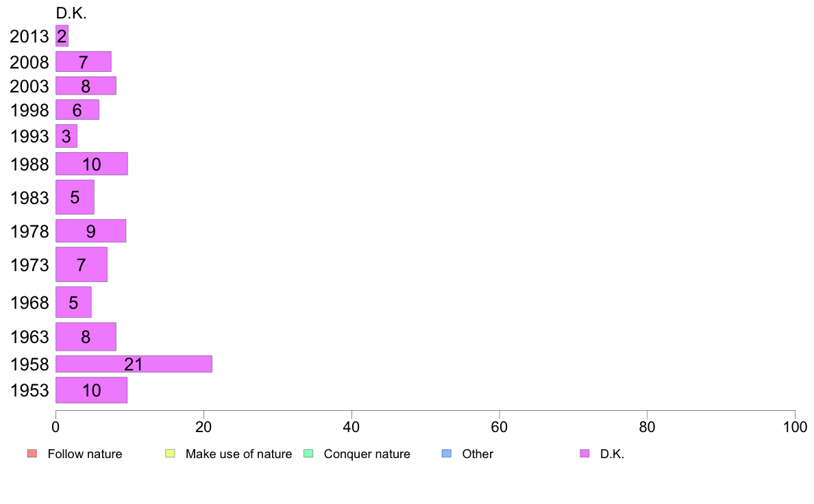Click the 1973 year axis label

29,265
